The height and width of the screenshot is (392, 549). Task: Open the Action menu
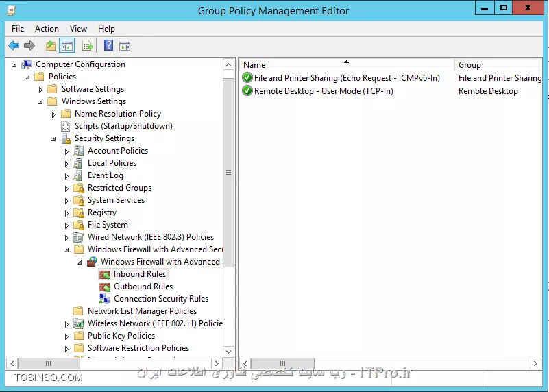pos(47,29)
